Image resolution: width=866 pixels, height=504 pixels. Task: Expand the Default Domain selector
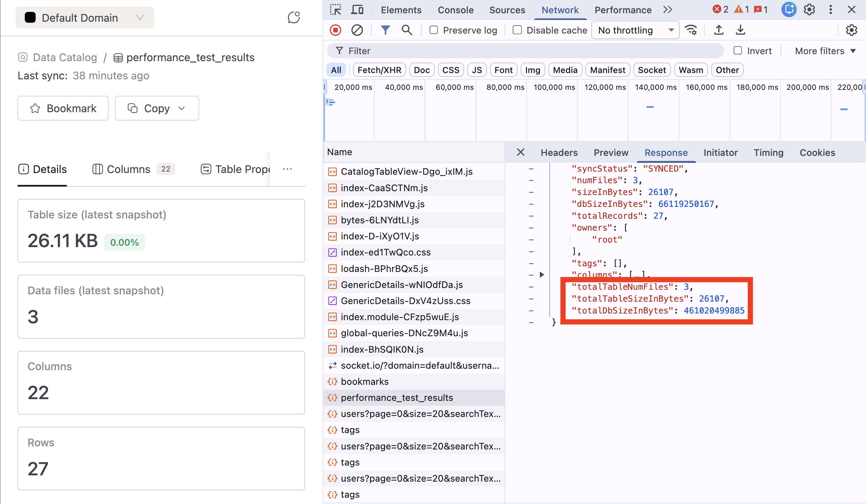(85, 17)
